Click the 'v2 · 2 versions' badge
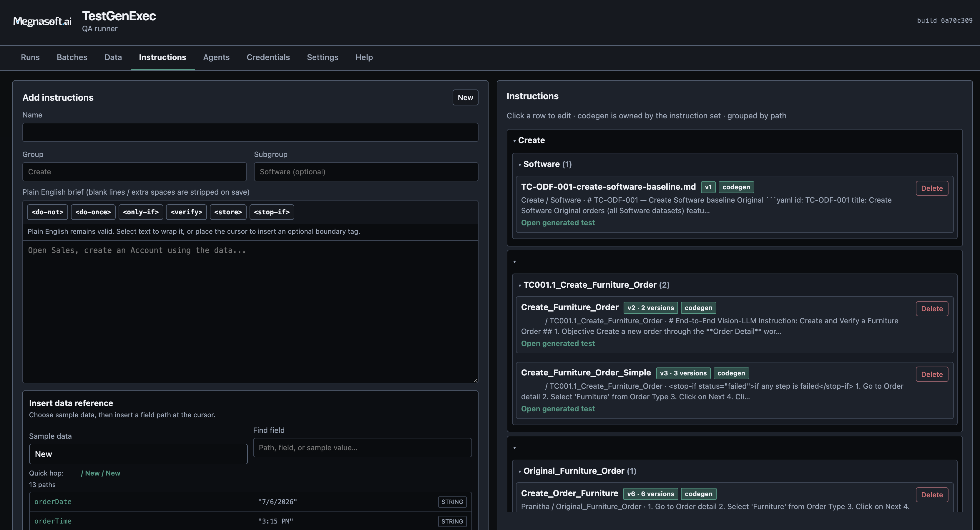The width and height of the screenshot is (980, 530). coord(651,308)
